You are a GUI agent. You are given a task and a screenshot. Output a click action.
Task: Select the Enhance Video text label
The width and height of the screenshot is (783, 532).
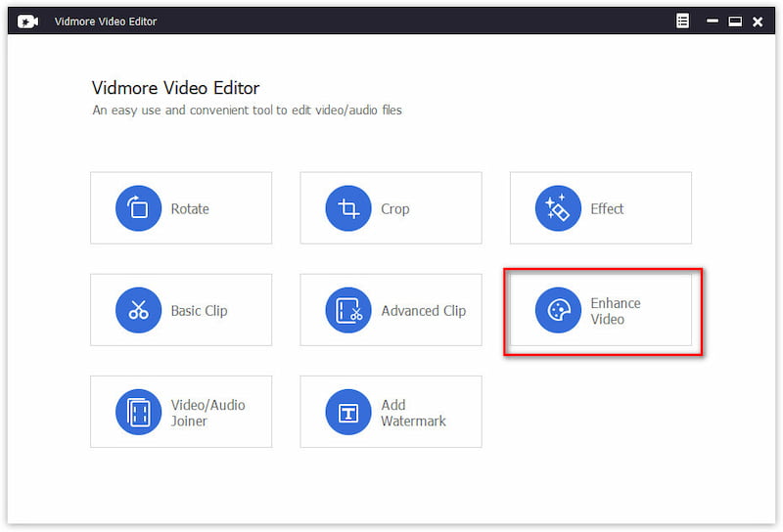coord(615,311)
